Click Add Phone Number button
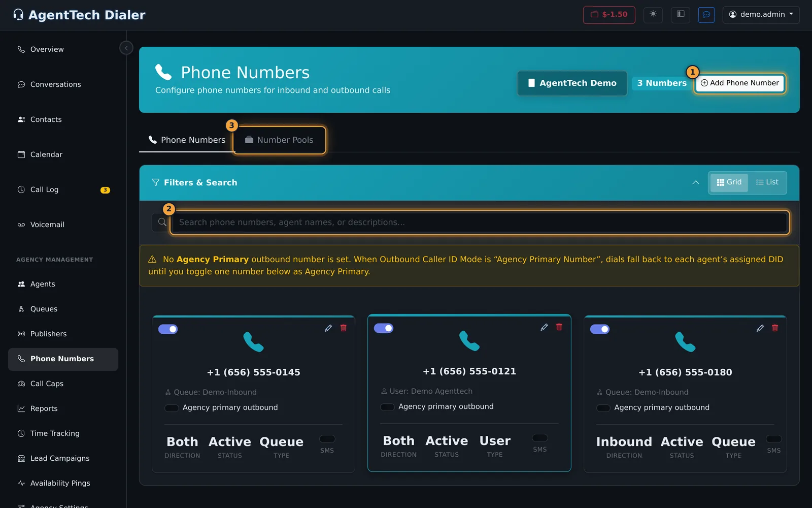 pos(740,83)
